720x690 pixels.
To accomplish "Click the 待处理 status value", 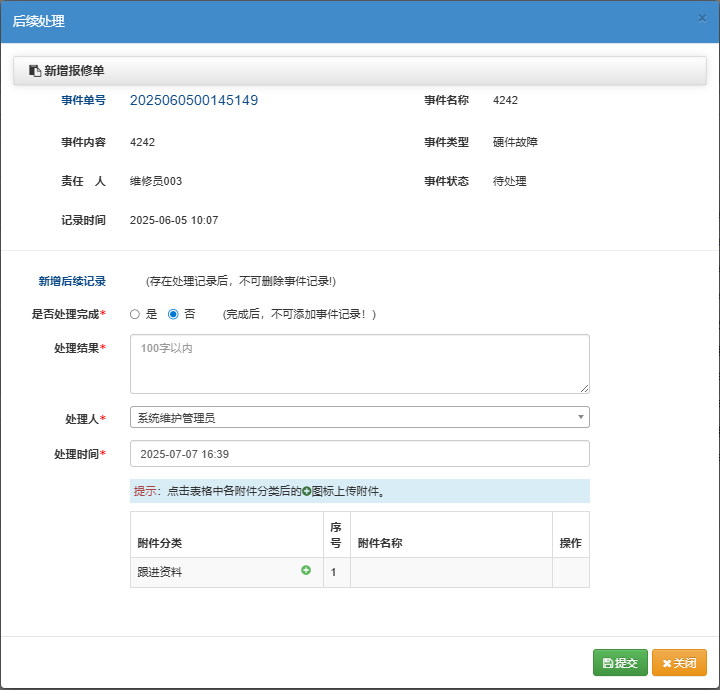I will (x=510, y=181).
